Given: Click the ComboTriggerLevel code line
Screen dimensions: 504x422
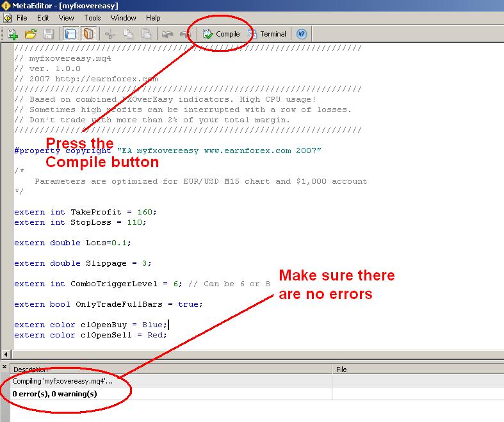Looking at the screenshot, I should coord(142,284).
